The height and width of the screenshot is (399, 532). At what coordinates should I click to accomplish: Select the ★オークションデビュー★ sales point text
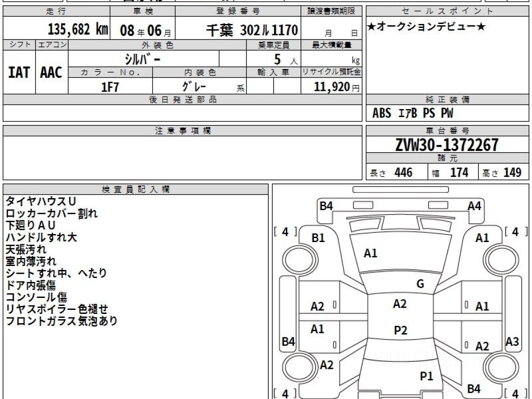[426, 27]
